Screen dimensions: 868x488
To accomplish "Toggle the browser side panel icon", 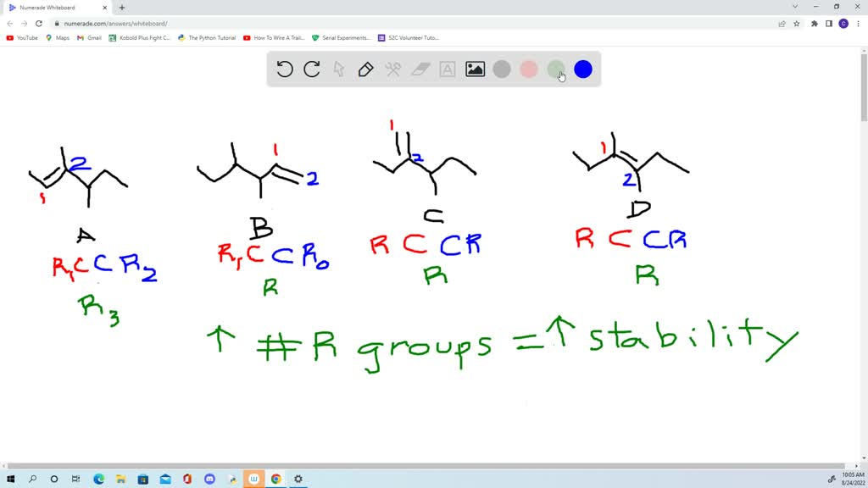I will point(826,24).
